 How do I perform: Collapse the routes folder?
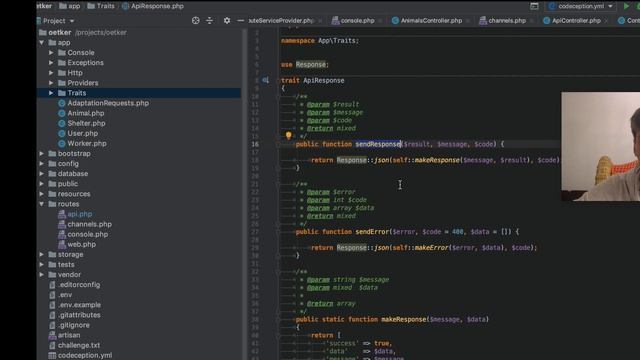click(x=42, y=204)
